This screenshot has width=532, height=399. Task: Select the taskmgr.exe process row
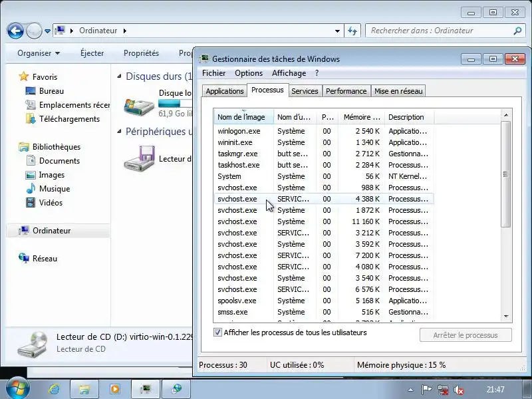(x=324, y=154)
